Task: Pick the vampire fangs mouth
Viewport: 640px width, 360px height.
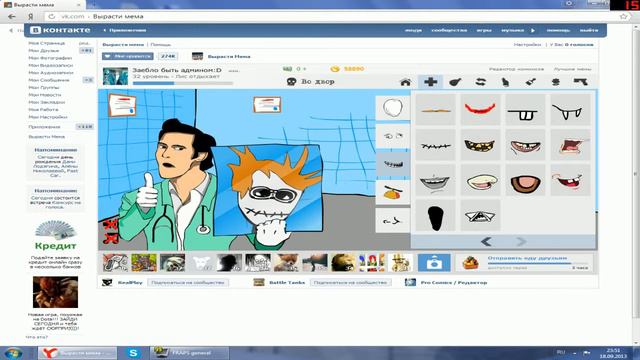Action: click(570, 109)
